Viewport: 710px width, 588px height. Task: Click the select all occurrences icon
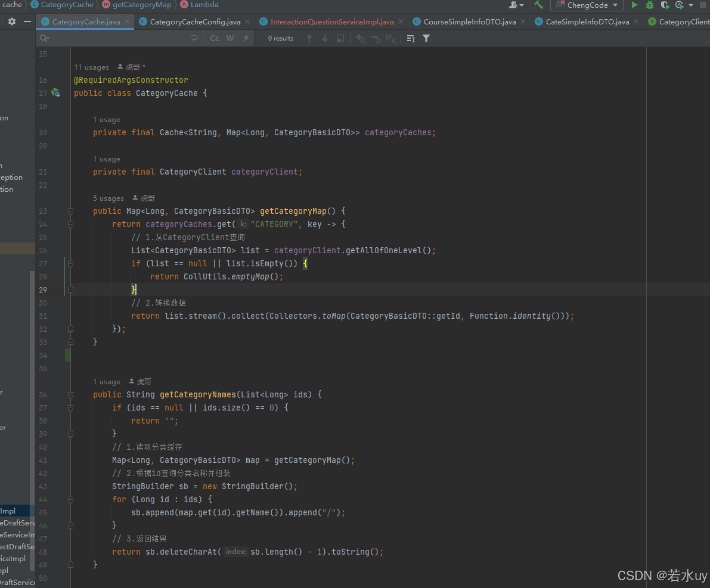(340, 39)
